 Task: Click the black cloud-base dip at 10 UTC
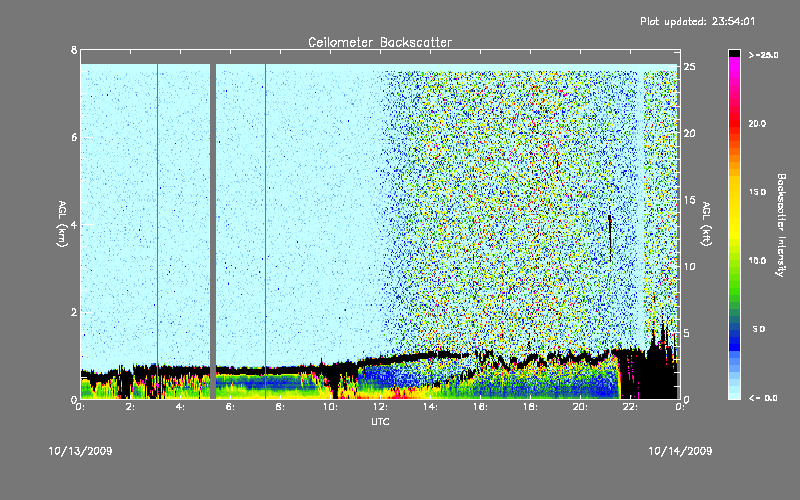click(335, 383)
